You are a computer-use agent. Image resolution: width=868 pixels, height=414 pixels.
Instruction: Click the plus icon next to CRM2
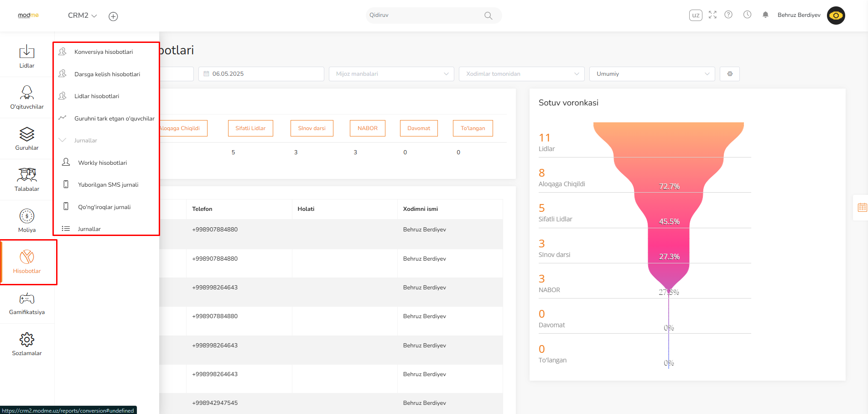[113, 16]
